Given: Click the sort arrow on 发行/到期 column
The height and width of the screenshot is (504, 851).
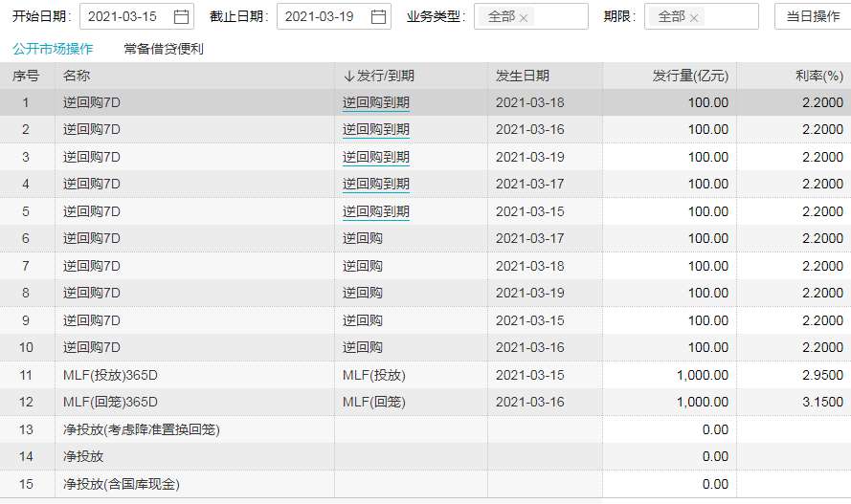Looking at the screenshot, I should coord(348,77).
